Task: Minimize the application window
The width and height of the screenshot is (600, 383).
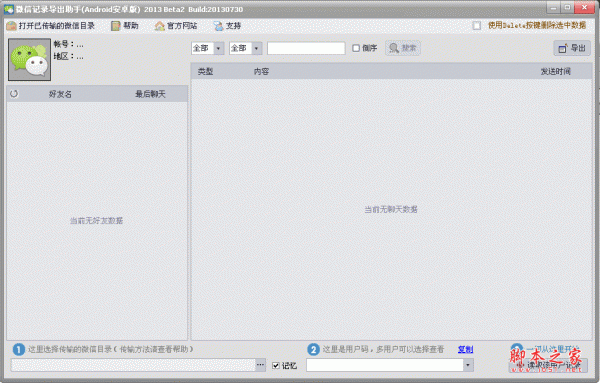Action: click(x=553, y=7)
